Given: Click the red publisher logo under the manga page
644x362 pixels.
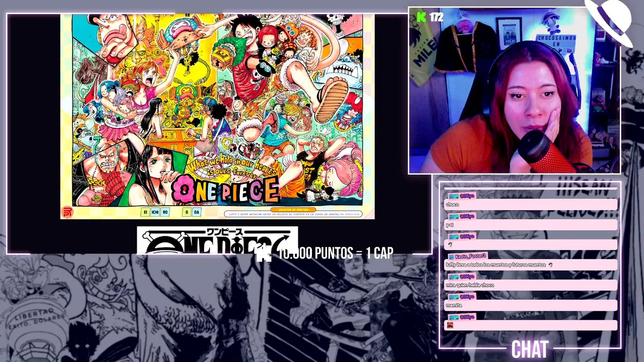Looking at the screenshot, I should click(x=67, y=212).
